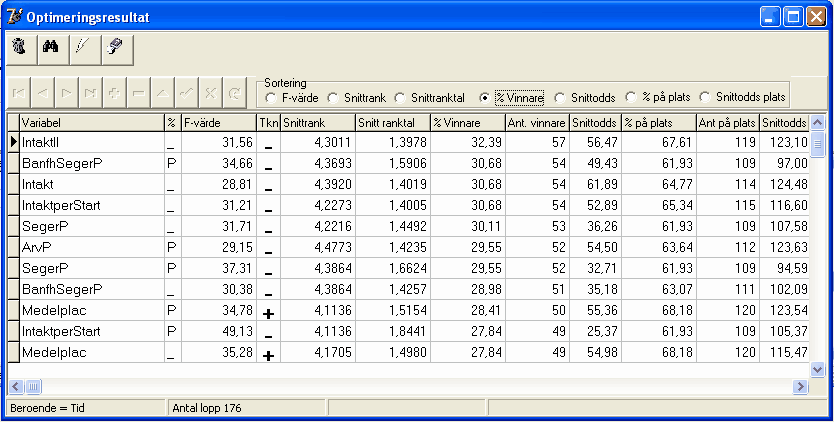
Task: Click the post edit checkmark button
Action: (186, 93)
